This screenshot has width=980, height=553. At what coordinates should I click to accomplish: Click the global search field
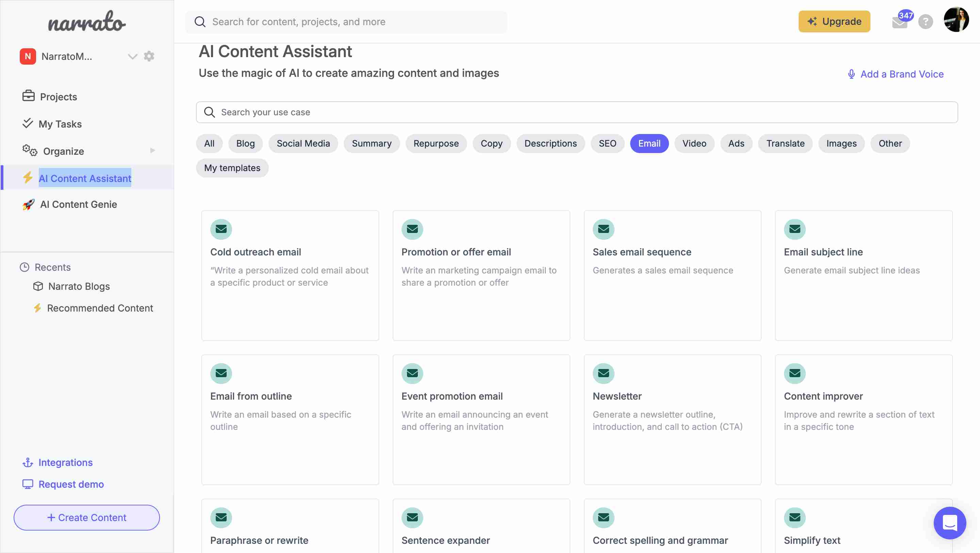pyautogui.click(x=346, y=22)
